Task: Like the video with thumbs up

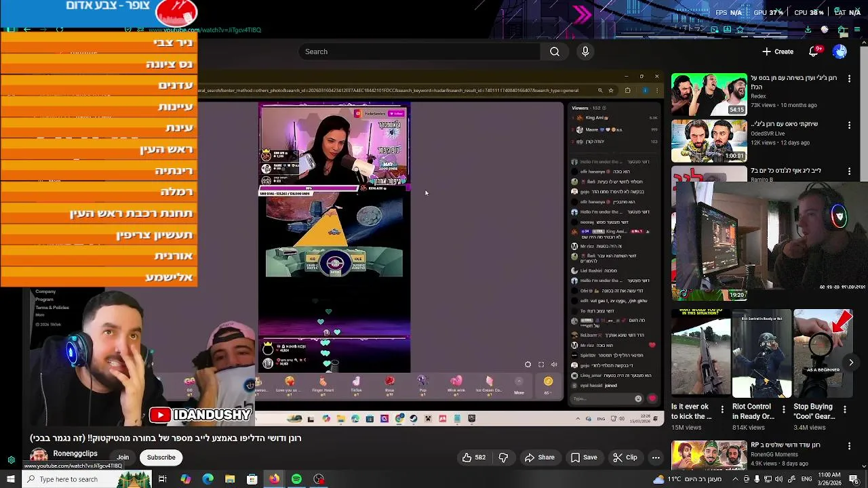Action: 474,457
